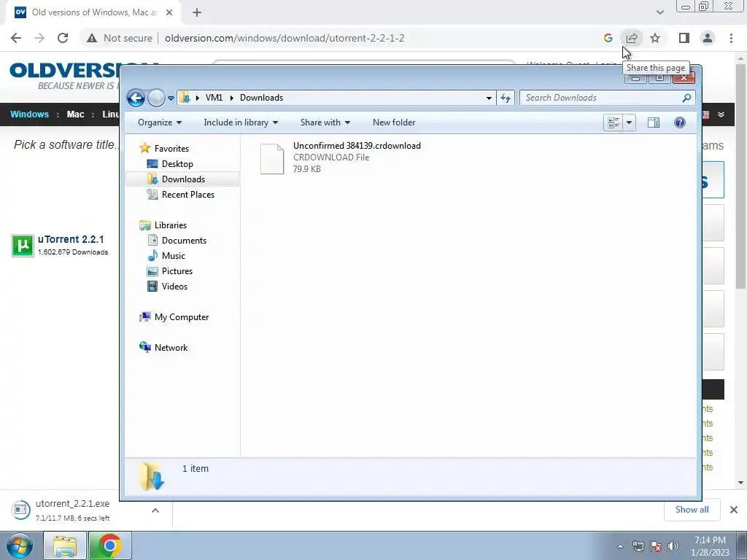This screenshot has width=747, height=560.
Task: Open Explorer Help button
Action: [680, 122]
